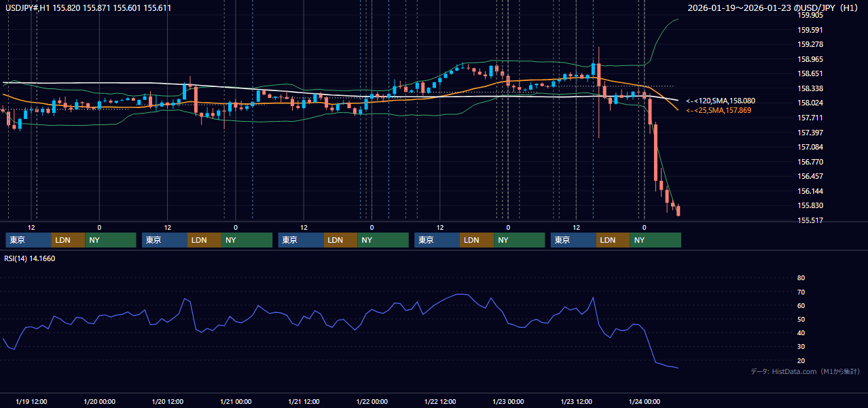Click price axis label 159.591
Viewport: 868px width, 408px height.
coord(810,30)
